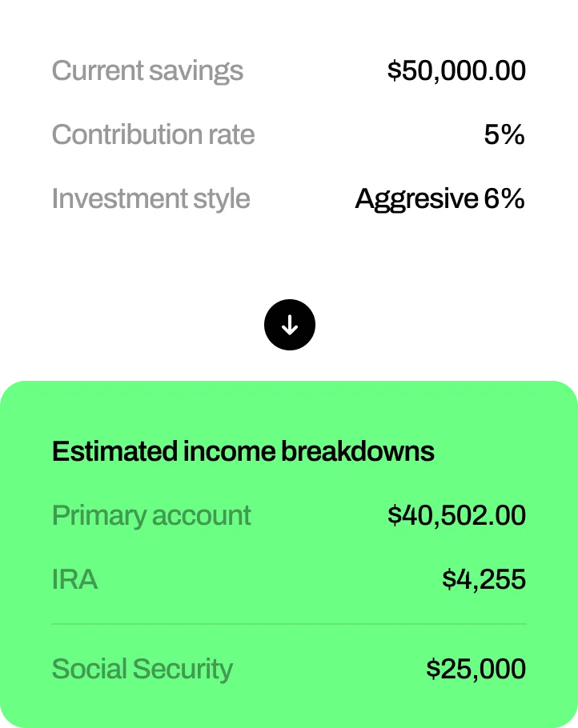Click the black band beside the arrow
This screenshot has height=728, width=578.
point(144,326)
